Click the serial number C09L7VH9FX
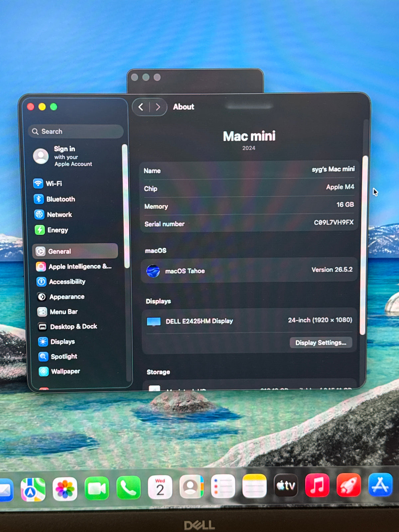399x532 pixels. click(x=334, y=222)
